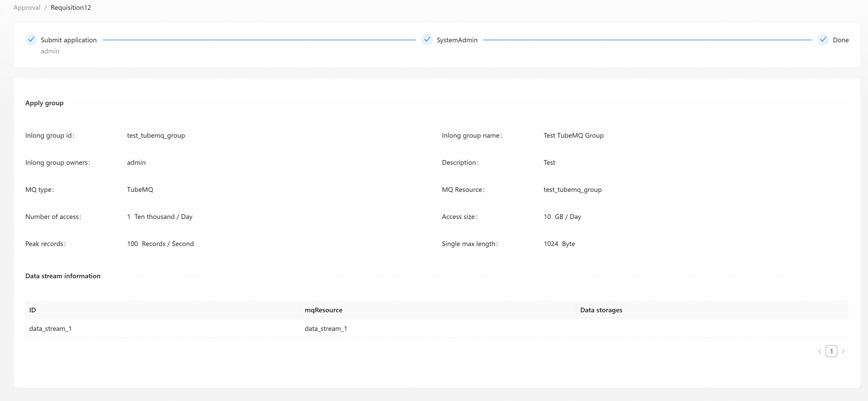The height and width of the screenshot is (401, 868).
Task: Click the test_tubemq_group group id value
Action: click(156, 135)
